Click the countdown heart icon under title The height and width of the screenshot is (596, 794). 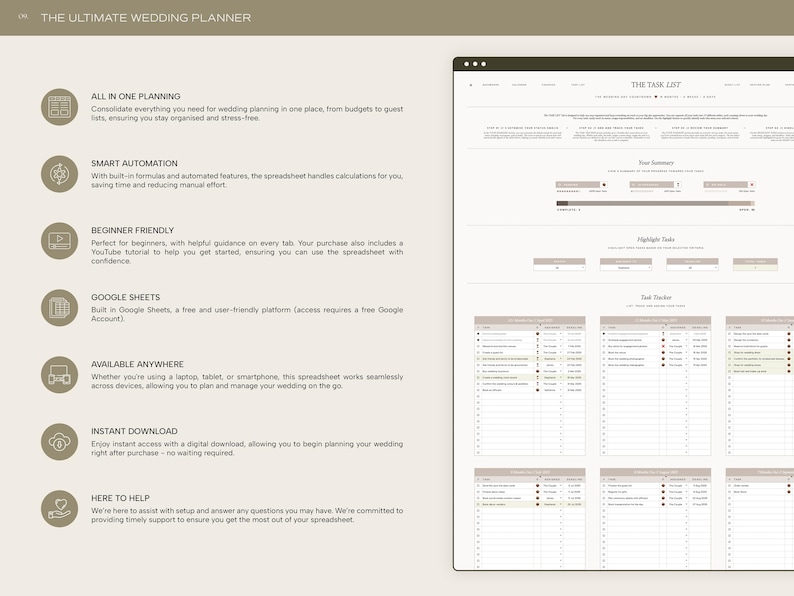(656, 97)
